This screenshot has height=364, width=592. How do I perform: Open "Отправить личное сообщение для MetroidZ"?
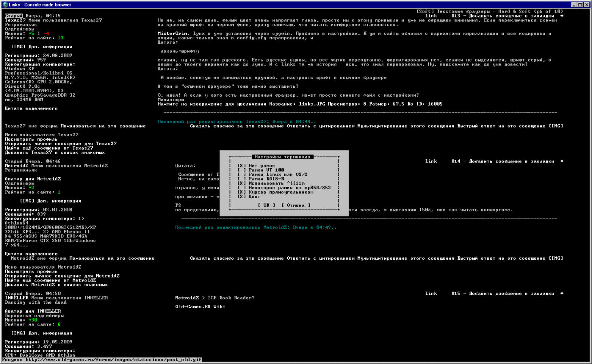tap(62, 276)
